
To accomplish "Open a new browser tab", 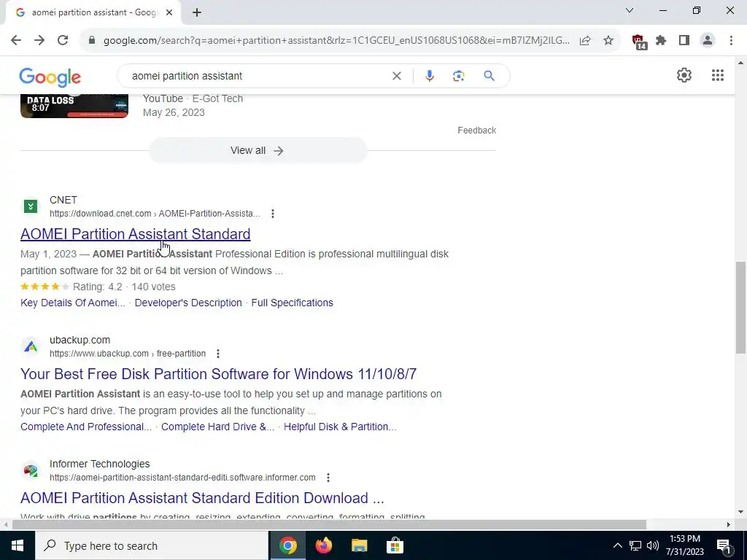I will 197,12.
